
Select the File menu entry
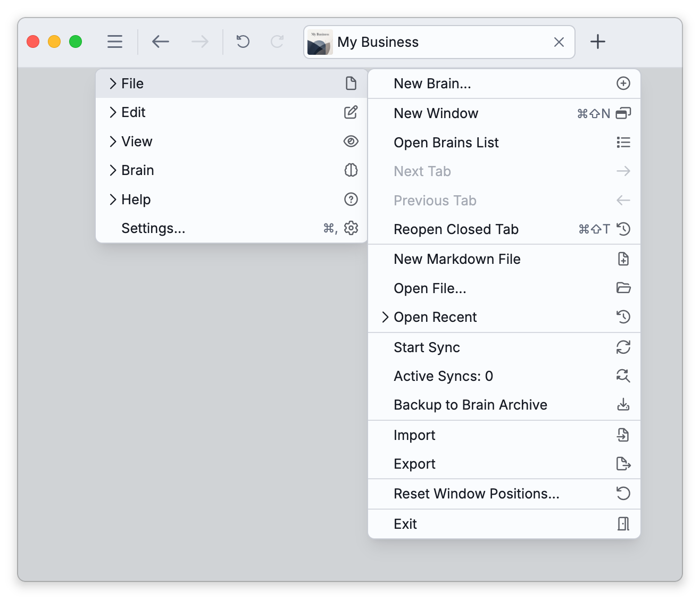pos(231,84)
